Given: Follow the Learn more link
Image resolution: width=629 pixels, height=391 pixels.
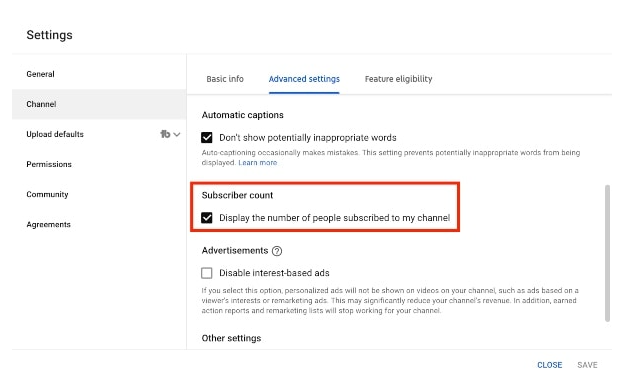Looking at the screenshot, I should pos(258,162).
